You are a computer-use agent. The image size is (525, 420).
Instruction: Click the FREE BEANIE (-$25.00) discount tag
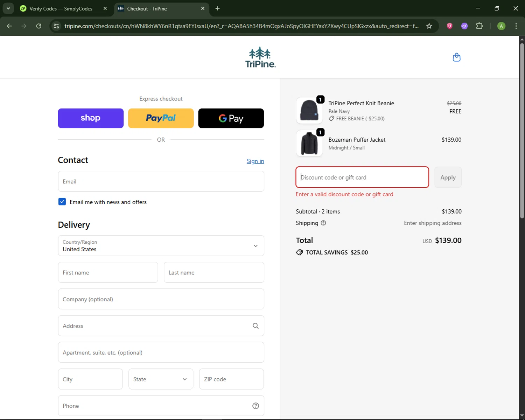(357, 119)
